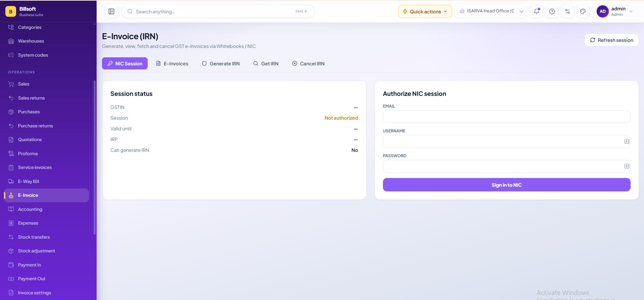
Task: Open Accounting in the sidebar
Action: coord(47,209)
